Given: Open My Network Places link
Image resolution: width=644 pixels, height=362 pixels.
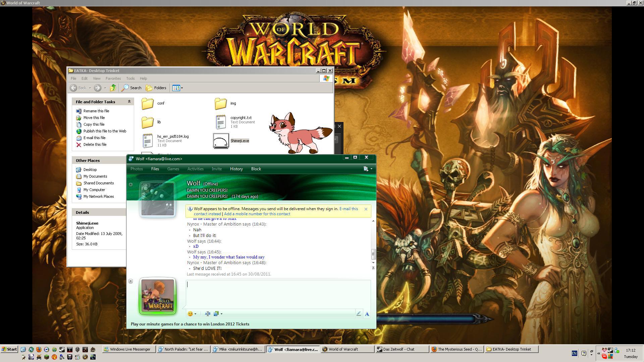Looking at the screenshot, I should (95, 196).
